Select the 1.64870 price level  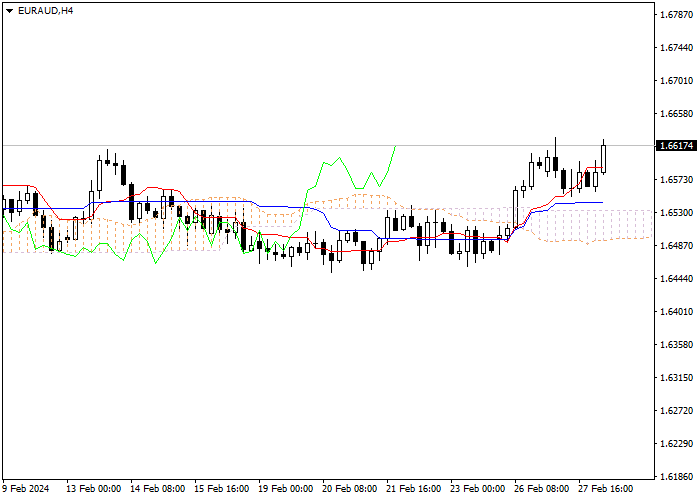click(x=676, y=246)
